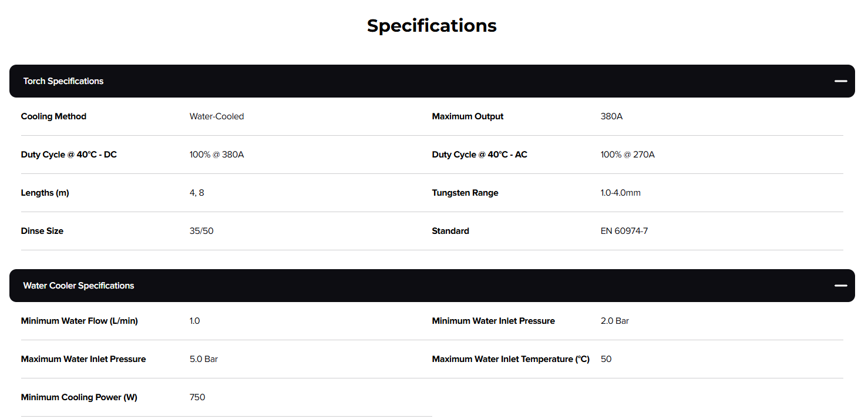868x419 pixels.
Task: Select the Cooling Method label
Action: (53, 116)
